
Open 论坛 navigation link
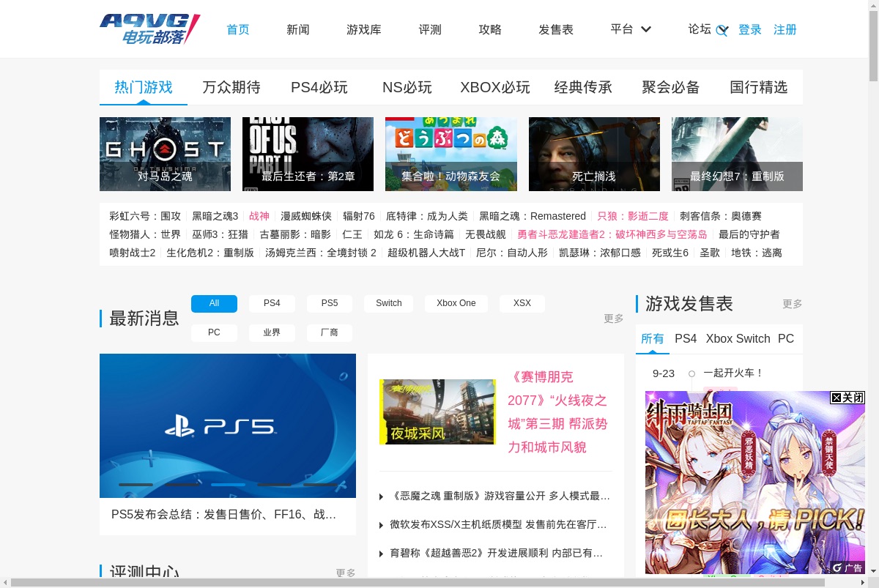click(x=700, y=29)
